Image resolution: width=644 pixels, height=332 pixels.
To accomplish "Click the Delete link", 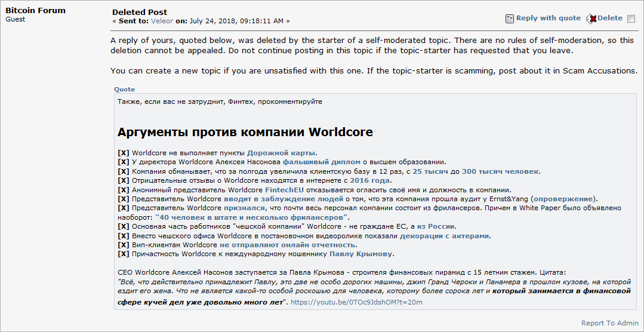I will point(610,18).
